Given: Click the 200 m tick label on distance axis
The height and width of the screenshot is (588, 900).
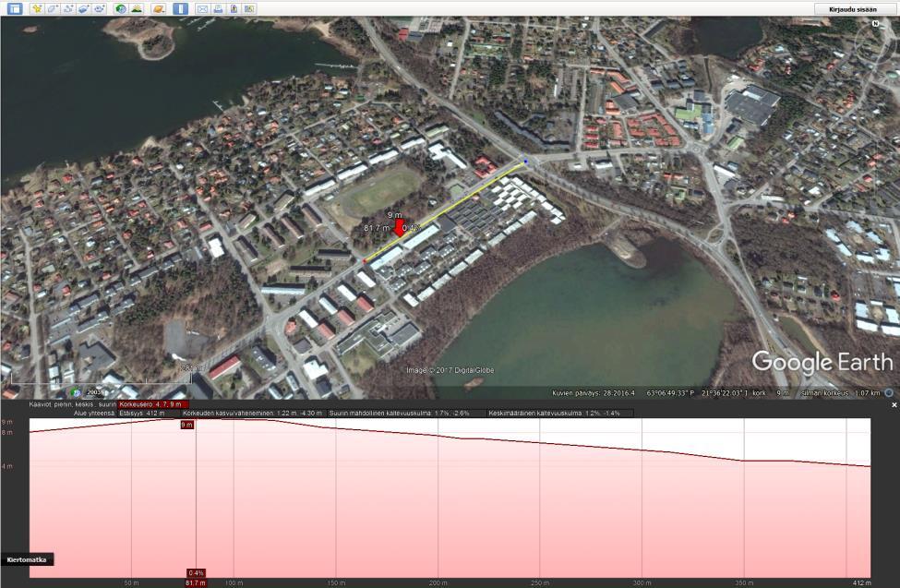Looking at the screenshot, I should [438, 582].
